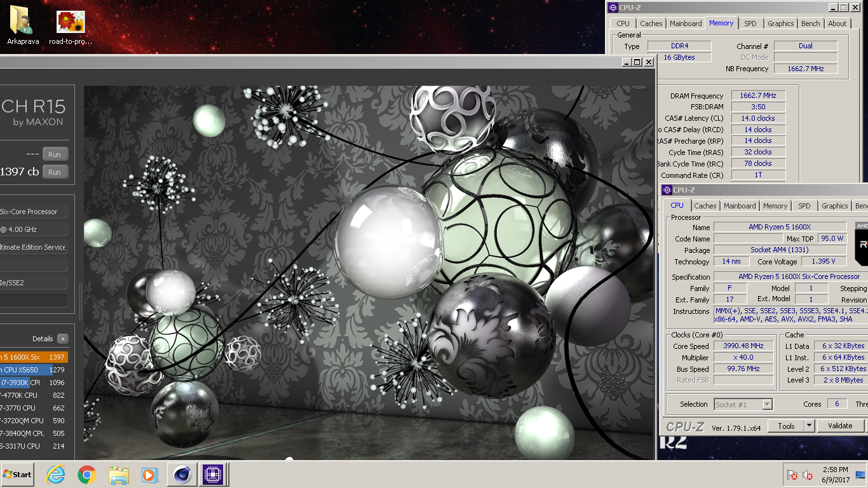Click the Ultimate Edition Service field in Cinebench
Image resolution: width=868 pixels, height=488 pixels.
34,247
